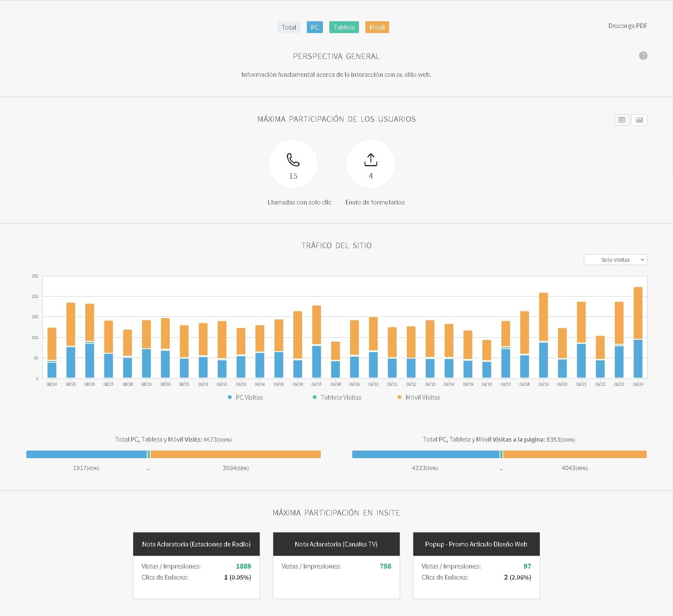Click the 09/24 bar in traffic chart
The width and height of the screenshot is (673, 616).
pyautogui.click(x=638, y=332)
